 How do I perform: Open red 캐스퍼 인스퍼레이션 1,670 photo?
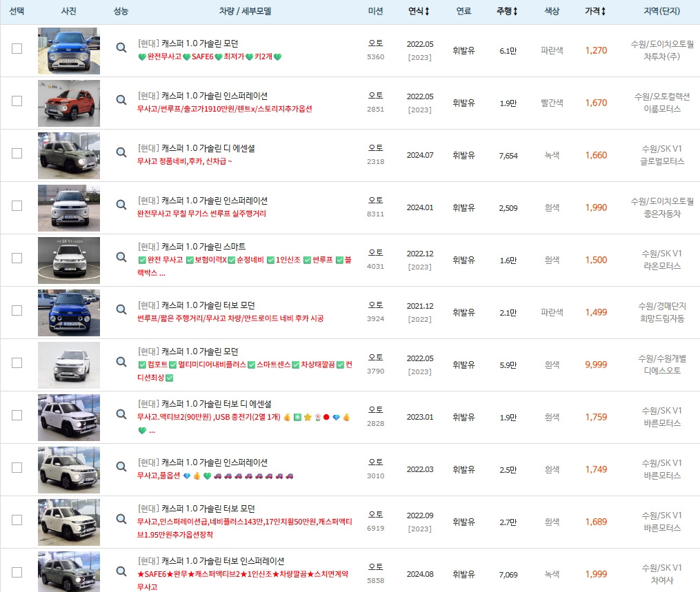point(69,103)
